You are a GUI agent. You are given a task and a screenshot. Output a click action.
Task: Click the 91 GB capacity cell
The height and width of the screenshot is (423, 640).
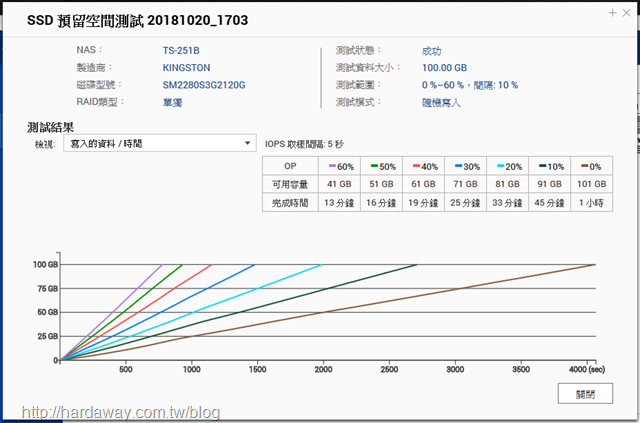pyautogui.click(x=550, y=184)
